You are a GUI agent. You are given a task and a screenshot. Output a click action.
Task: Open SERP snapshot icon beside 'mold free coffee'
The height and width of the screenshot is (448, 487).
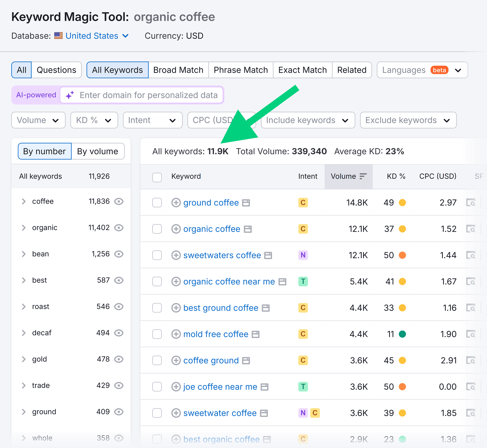point(256,334)
